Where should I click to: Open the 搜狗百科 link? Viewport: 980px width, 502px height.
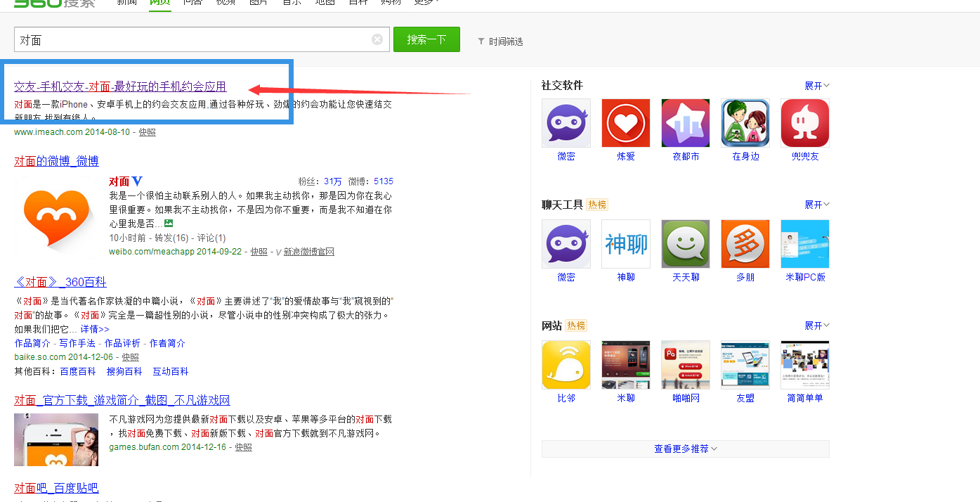pos(124,371)
